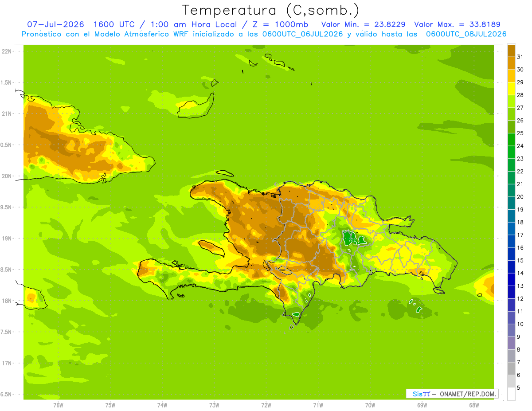Viewport: 532px width, 411px height.
Task: Select the "Valor Min. = 23.8229" value
Action: [x=363, y=24]
